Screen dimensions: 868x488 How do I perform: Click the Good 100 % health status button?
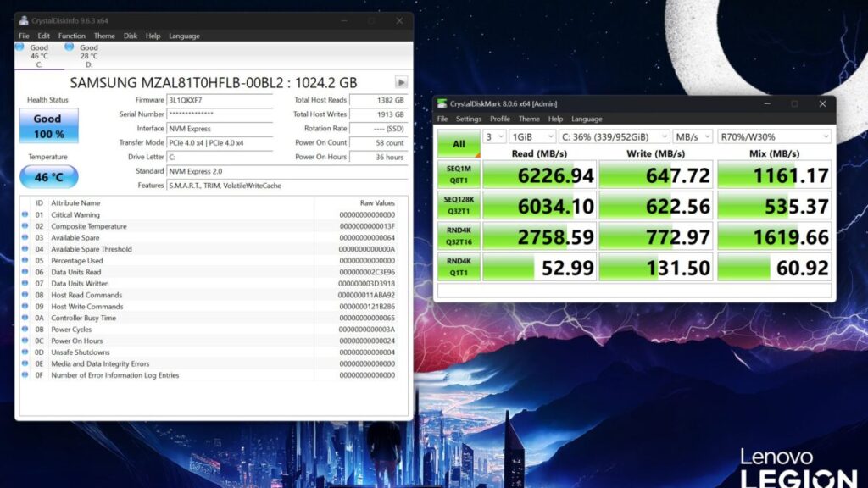pyautogui.click(x=48, y=126)
